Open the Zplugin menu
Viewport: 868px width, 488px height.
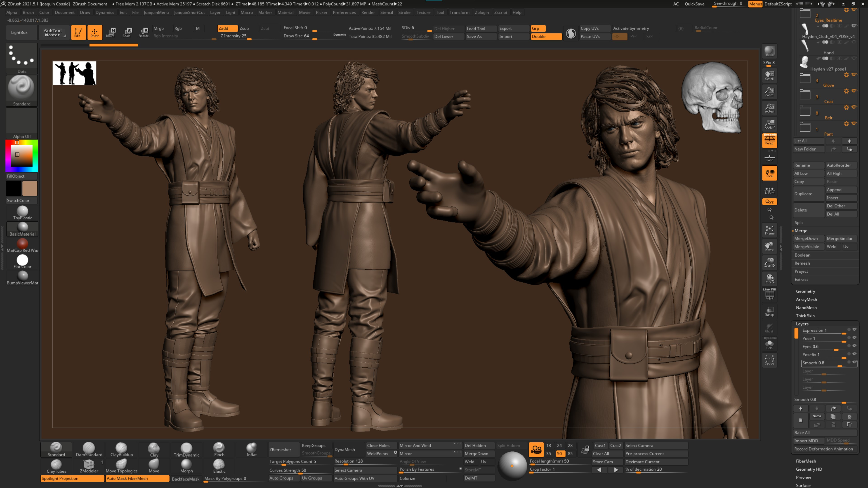[481, 12]
